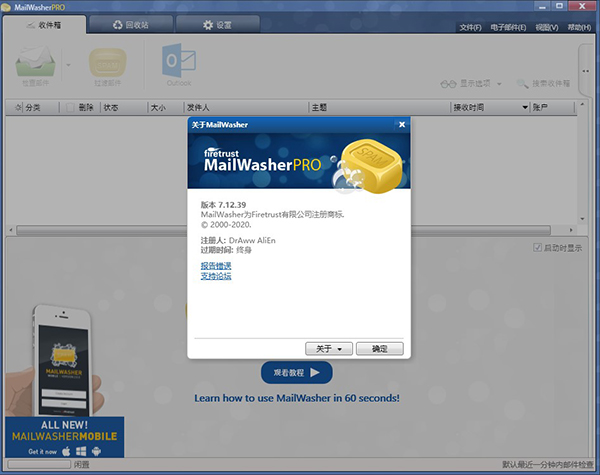Click the MailWasherPRO title bar icon
Screen dimensions: 600x475
(6, 7)
